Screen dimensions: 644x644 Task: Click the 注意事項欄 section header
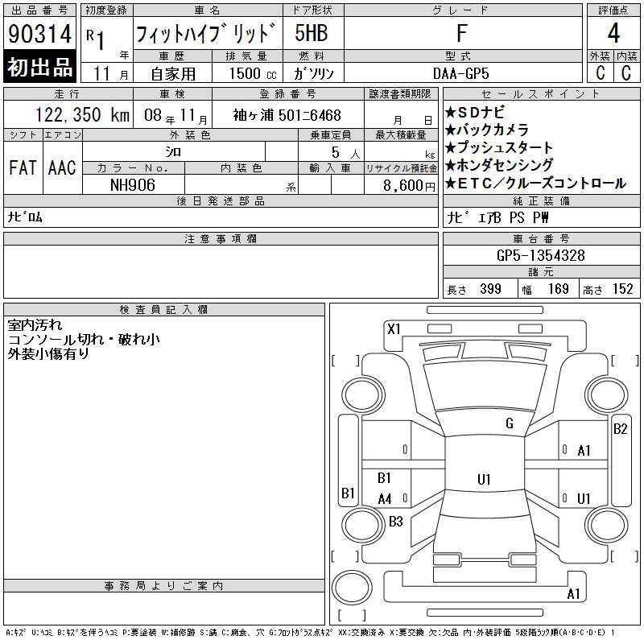(x=221, y=239)
